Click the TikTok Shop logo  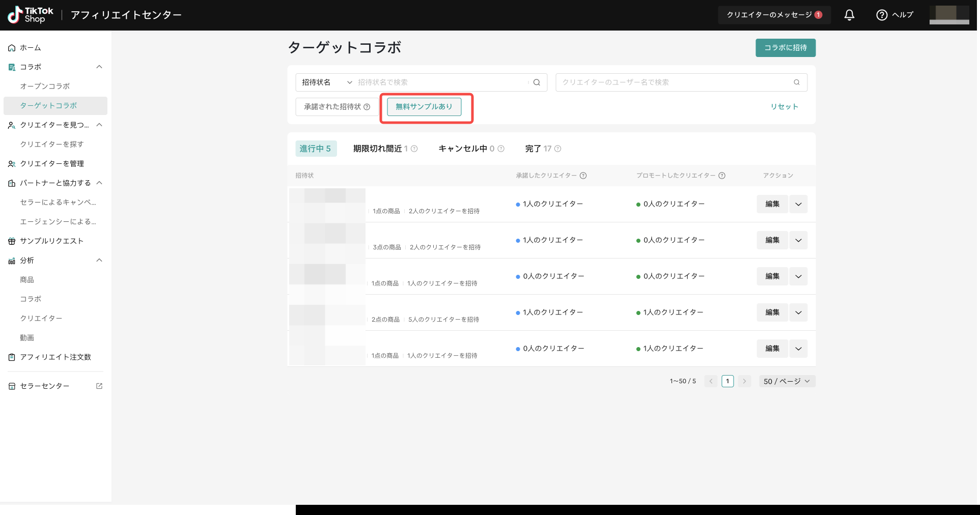point(31,15)
